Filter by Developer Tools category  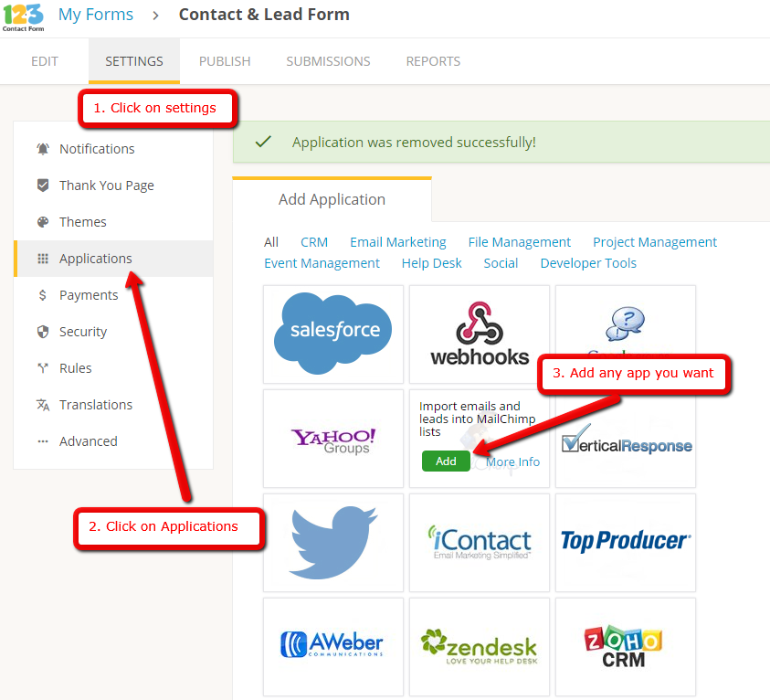(588, 263)
